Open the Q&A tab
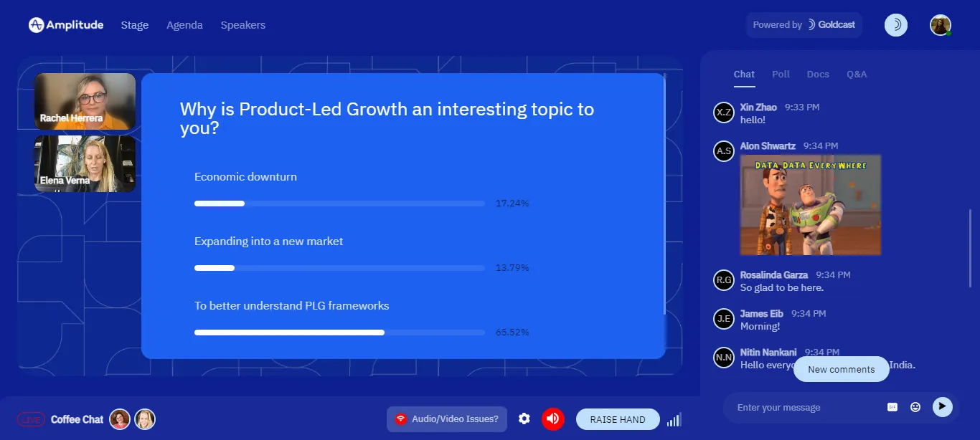980x440 pixels. click(856, 75)
